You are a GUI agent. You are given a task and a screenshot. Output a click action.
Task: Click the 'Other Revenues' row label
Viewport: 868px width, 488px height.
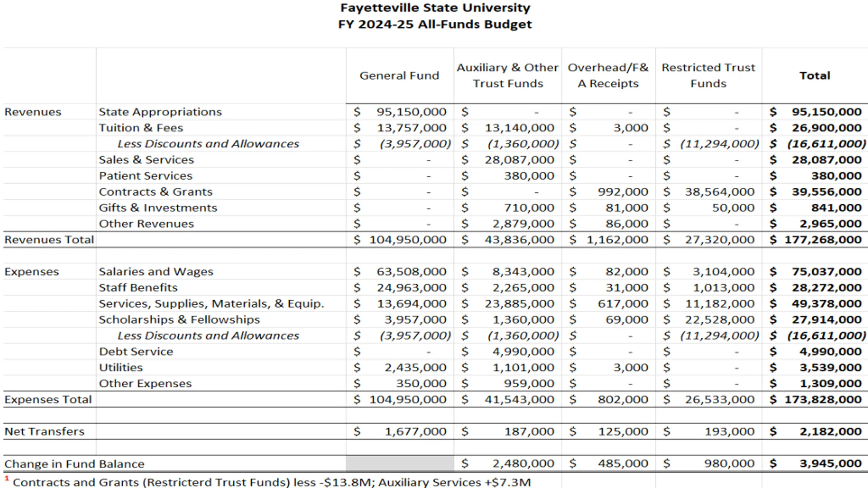[x=146, y=224]
